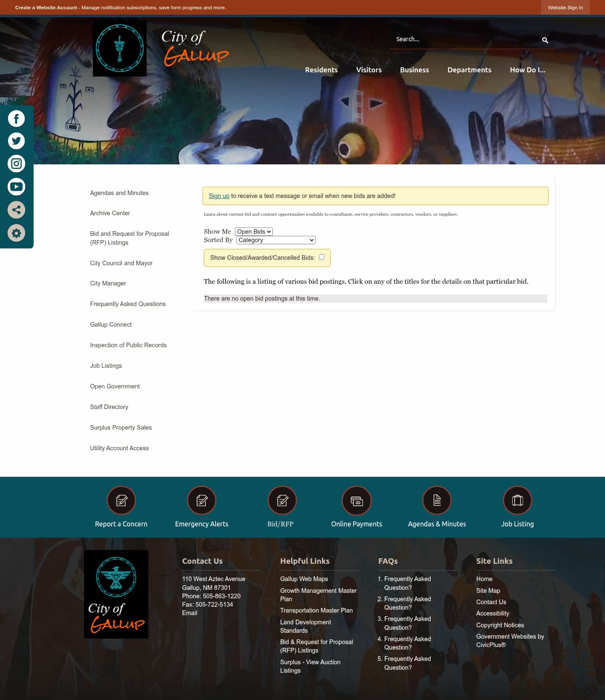Open Surplus Property Sales sidebar link
The height and width of the screenshot is (700, 605).
pos(121,428)
